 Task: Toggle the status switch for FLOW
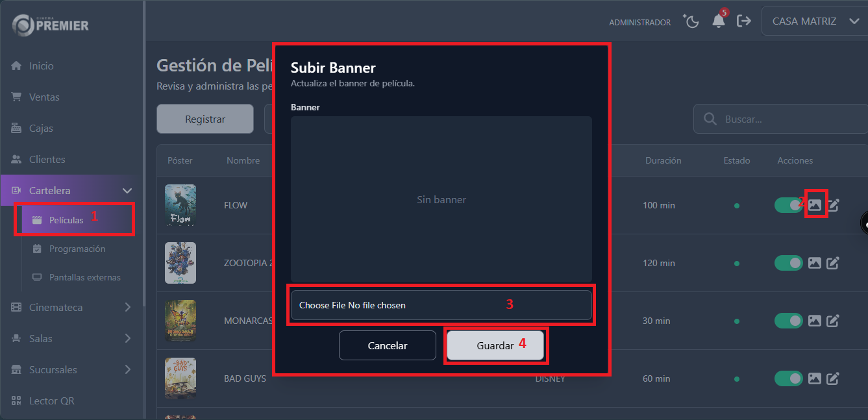(x=788, y=205)
